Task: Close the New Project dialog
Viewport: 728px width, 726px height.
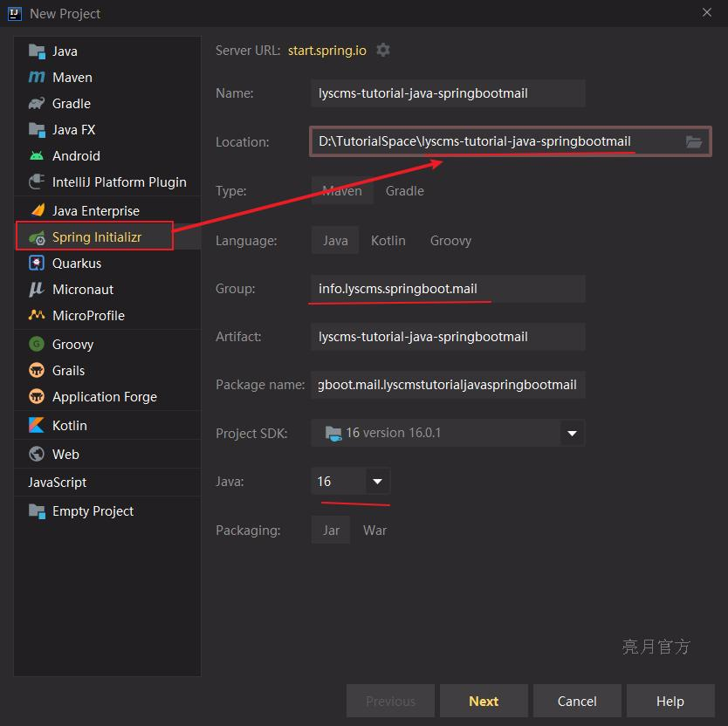Action: (707, 12)
